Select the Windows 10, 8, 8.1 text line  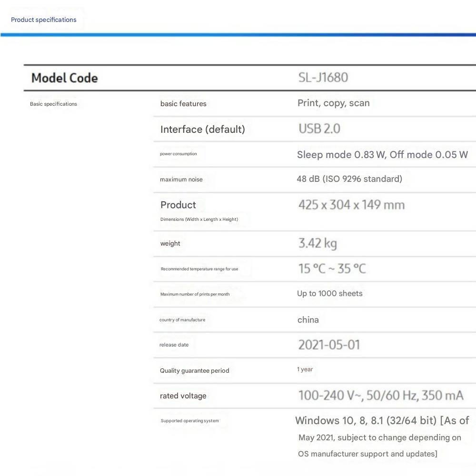point(382,421)
